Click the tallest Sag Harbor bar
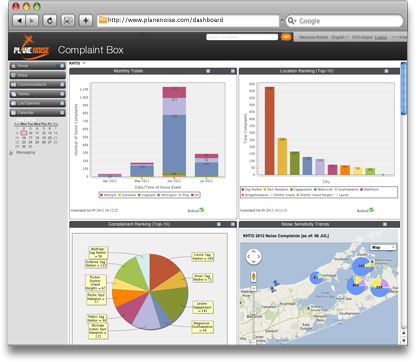 point(270,131)
